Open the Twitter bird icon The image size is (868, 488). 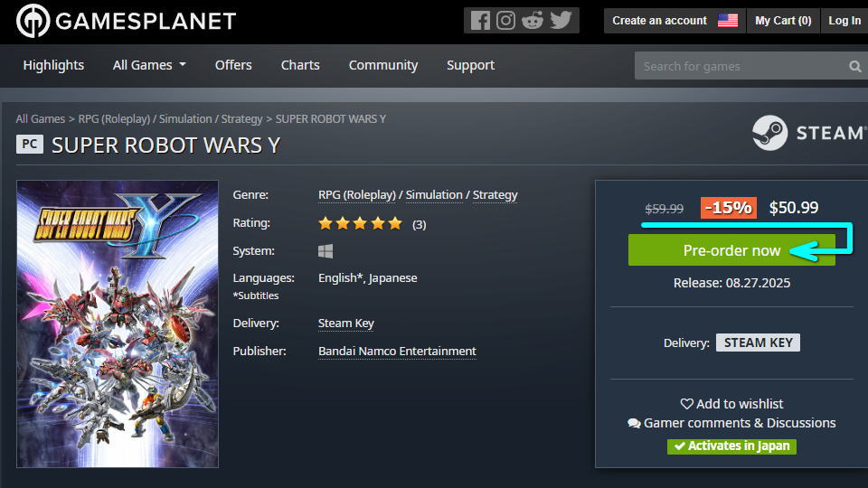click(561, 20)
